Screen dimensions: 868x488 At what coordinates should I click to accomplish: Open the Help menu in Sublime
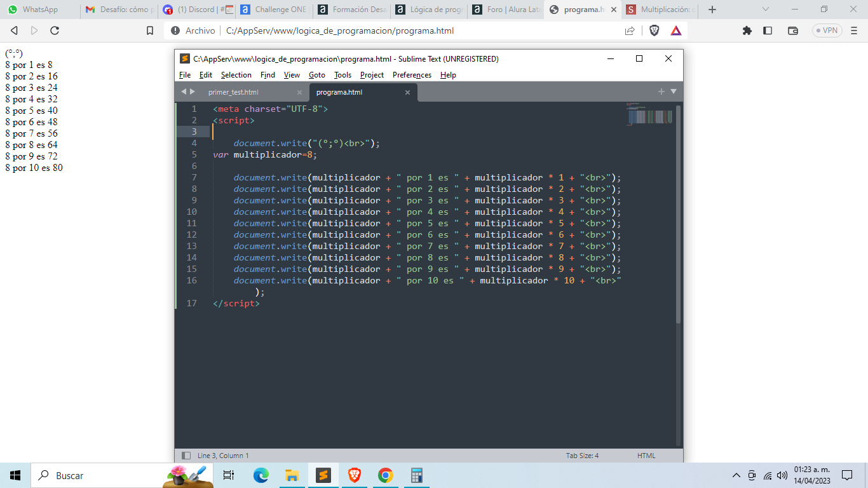tap(448, 75)
